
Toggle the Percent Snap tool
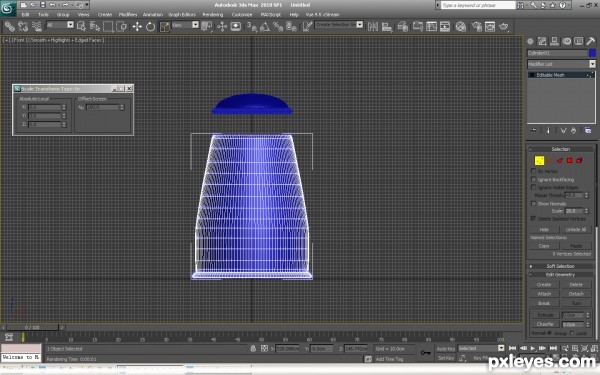278,26
